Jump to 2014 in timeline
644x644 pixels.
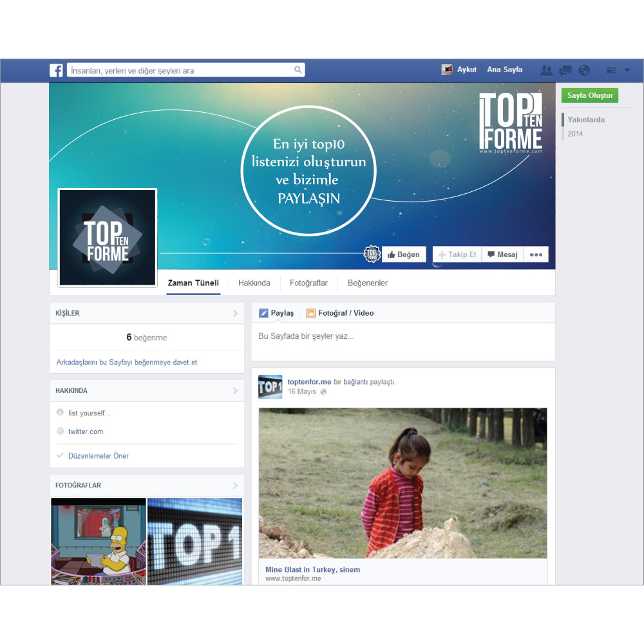[x=575, y=134]
